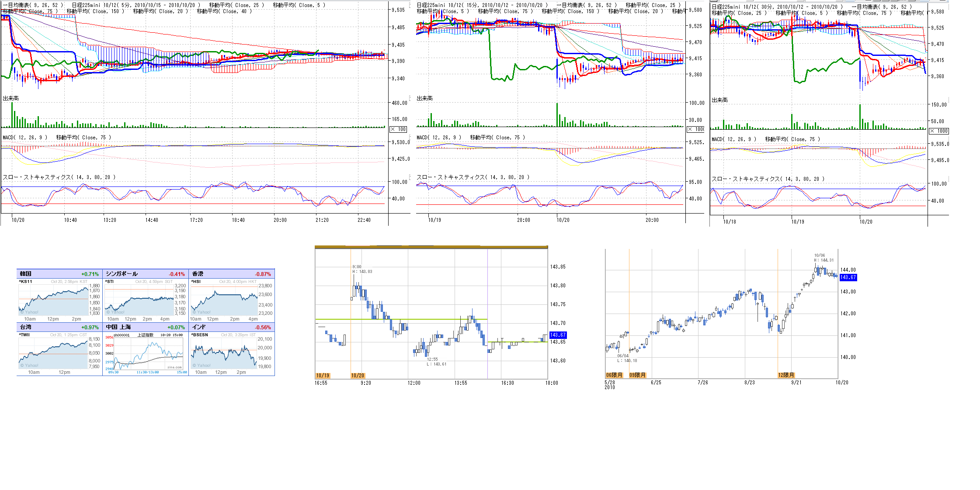Open the Singapore ^STI index mini chart
This screenshot has height=490, width=980.
(x=140, y=299)
